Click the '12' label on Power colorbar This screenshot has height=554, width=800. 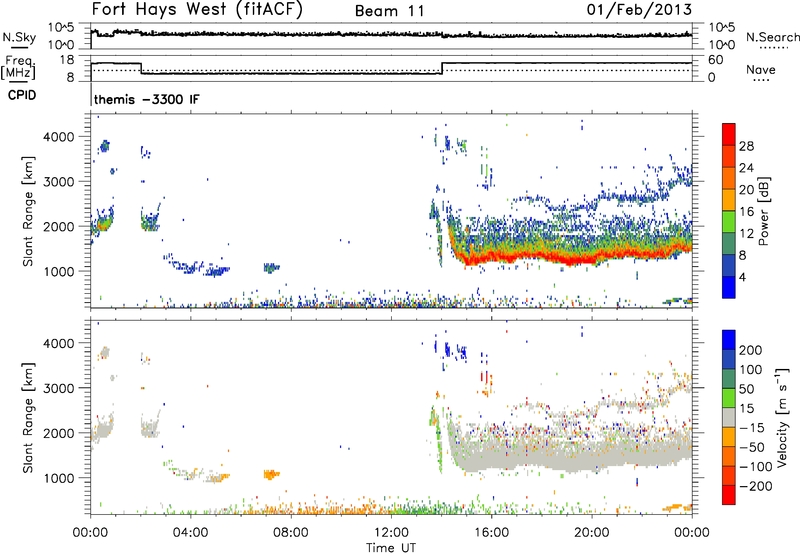(746, 234)
